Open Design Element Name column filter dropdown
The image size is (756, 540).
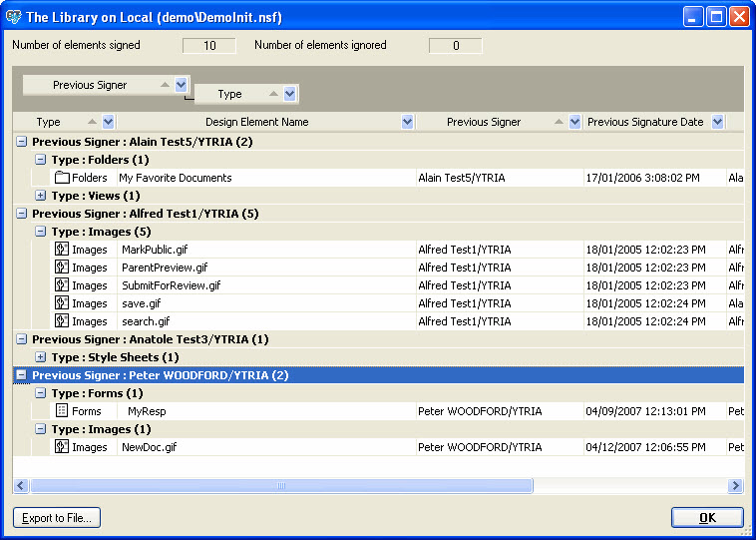pyautogui.click(x=407, y=122)
